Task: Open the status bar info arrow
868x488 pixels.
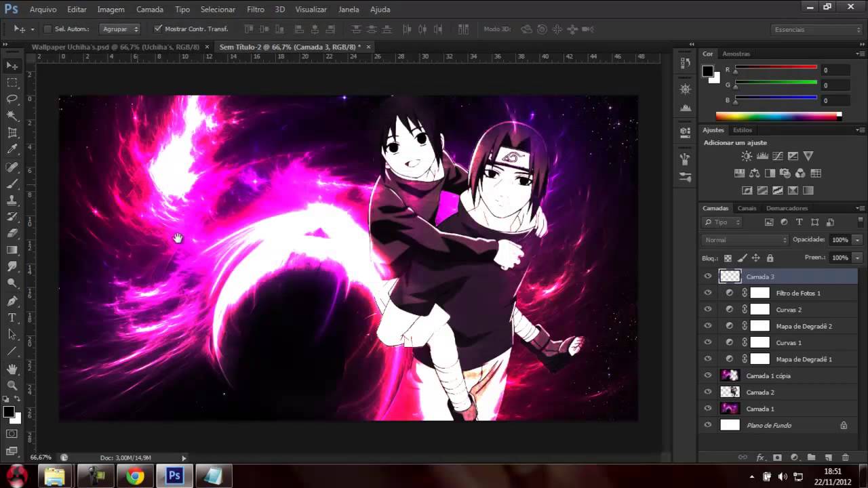Action: (184, 458)
